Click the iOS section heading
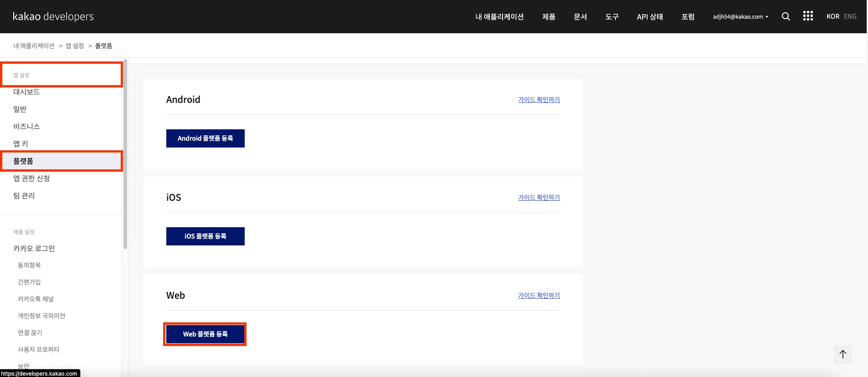Viewport: 868px width, 377px height. [x=174, y=198]
